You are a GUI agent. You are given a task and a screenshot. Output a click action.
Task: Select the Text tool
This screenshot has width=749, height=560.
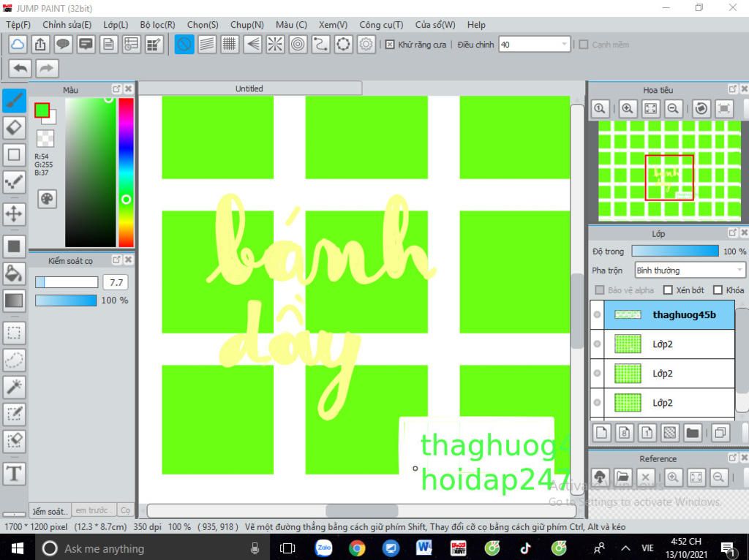(14, 474)
